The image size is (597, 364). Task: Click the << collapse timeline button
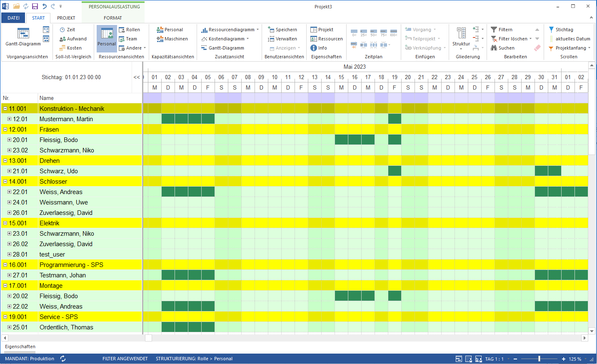click(x=137, y=77)
